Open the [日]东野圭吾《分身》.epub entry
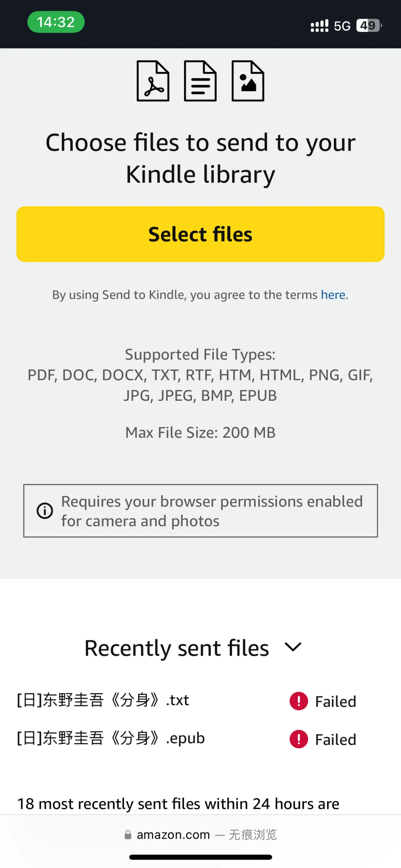This screenshot has height=868, width=401. tap(111, 738)
